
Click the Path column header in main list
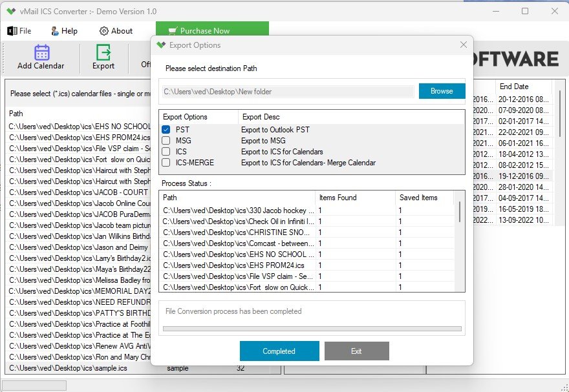(16, 114)
